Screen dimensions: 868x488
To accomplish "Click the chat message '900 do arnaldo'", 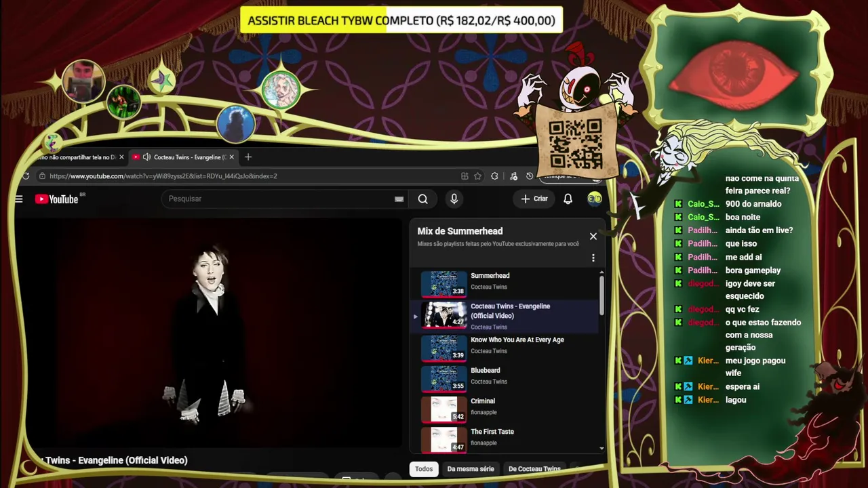I will pos(753,204).
